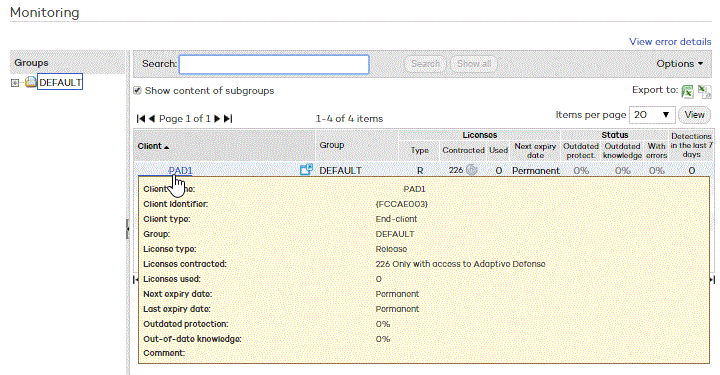Click the Outdated protect. column header
720x375 pixels.
tap(581, 151)
